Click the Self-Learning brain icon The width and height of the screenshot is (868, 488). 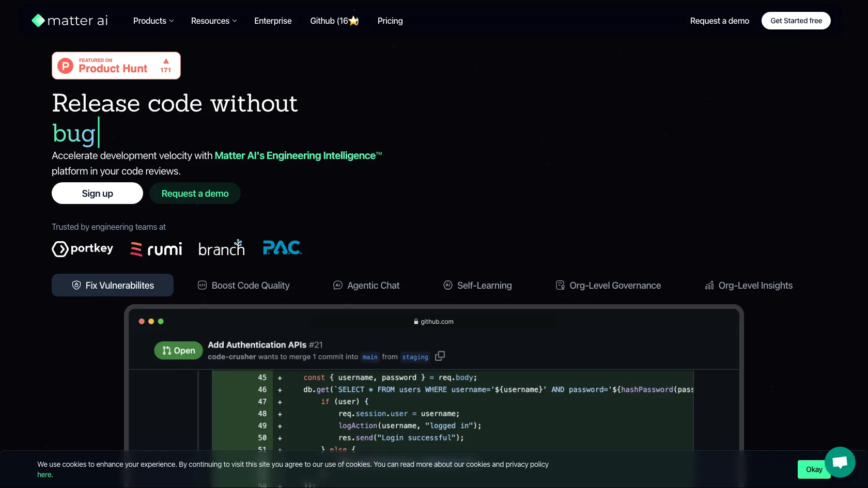tap(448, 285)
